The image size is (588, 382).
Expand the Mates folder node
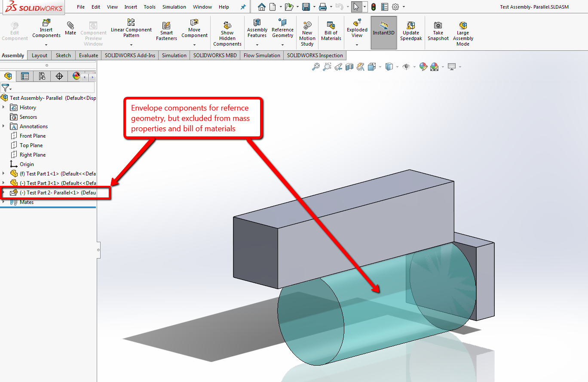[x=3, y=202]
